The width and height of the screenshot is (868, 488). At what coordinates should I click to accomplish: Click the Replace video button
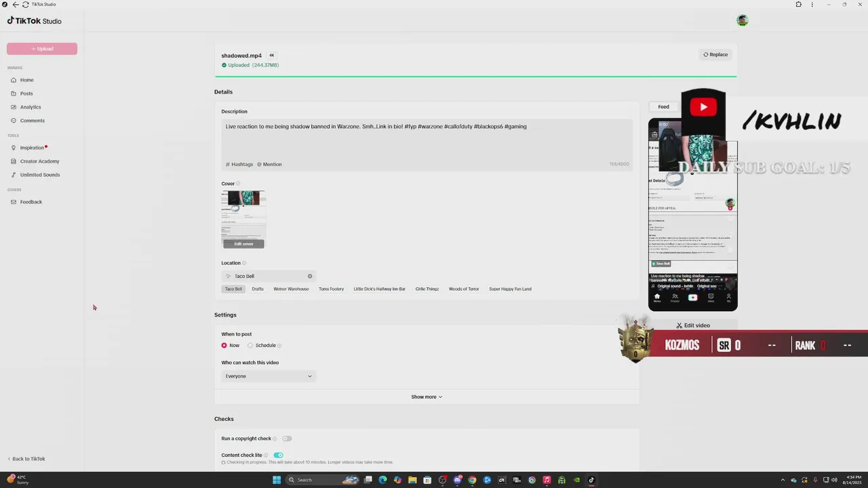click(715, 54)
